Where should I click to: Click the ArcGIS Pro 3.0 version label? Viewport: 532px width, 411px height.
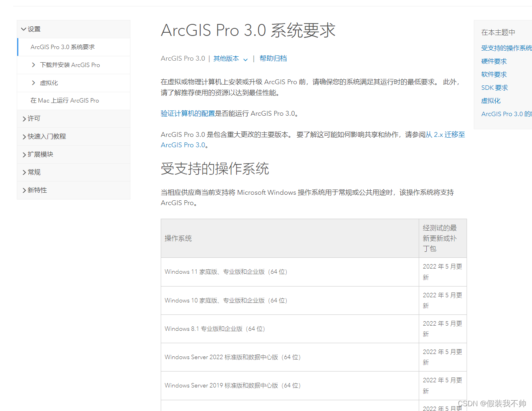click(183, 59)
